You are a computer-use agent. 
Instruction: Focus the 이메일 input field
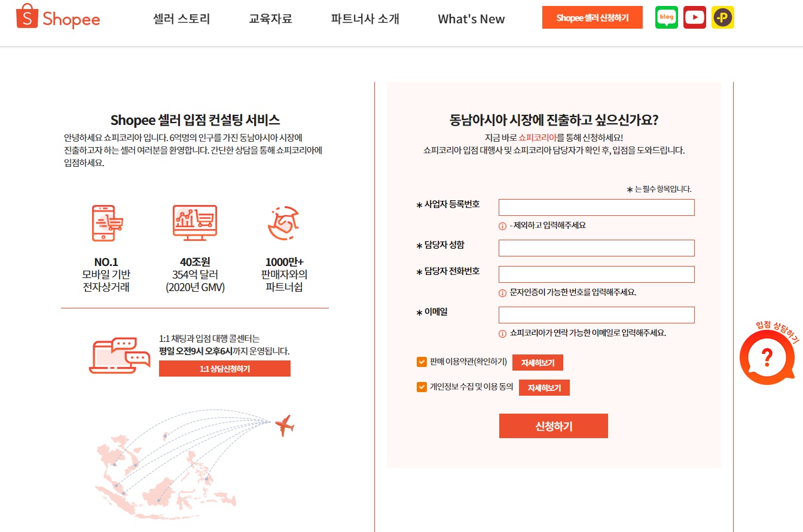(597, 315)
